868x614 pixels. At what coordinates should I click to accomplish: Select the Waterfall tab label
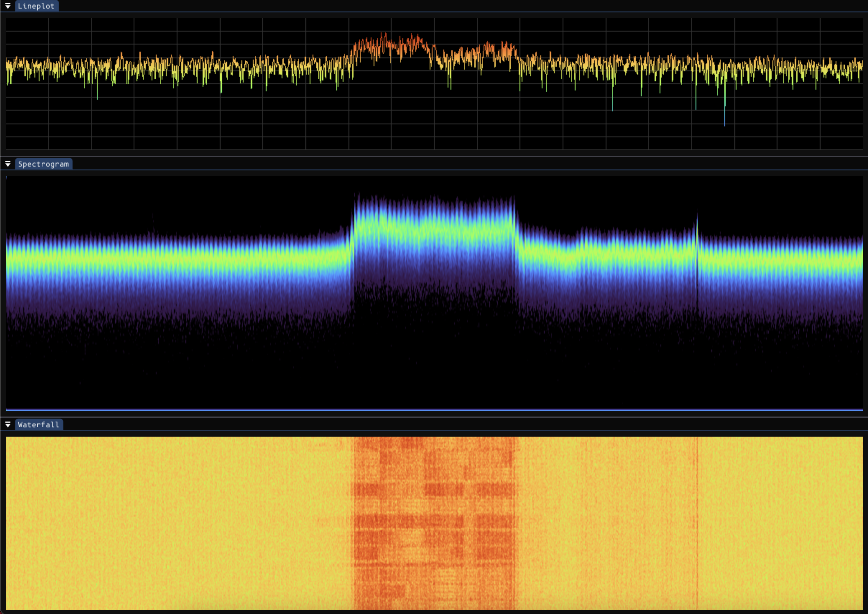[38, 424]
